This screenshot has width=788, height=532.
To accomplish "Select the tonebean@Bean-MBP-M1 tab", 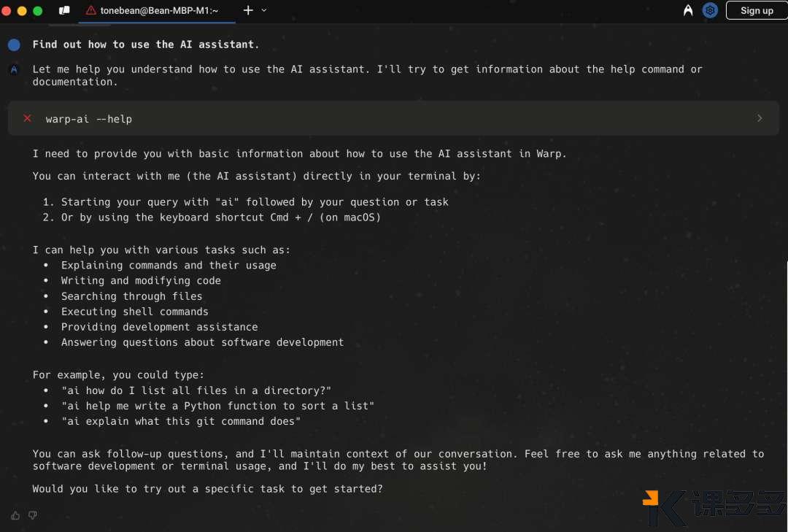I will point(158,10).
